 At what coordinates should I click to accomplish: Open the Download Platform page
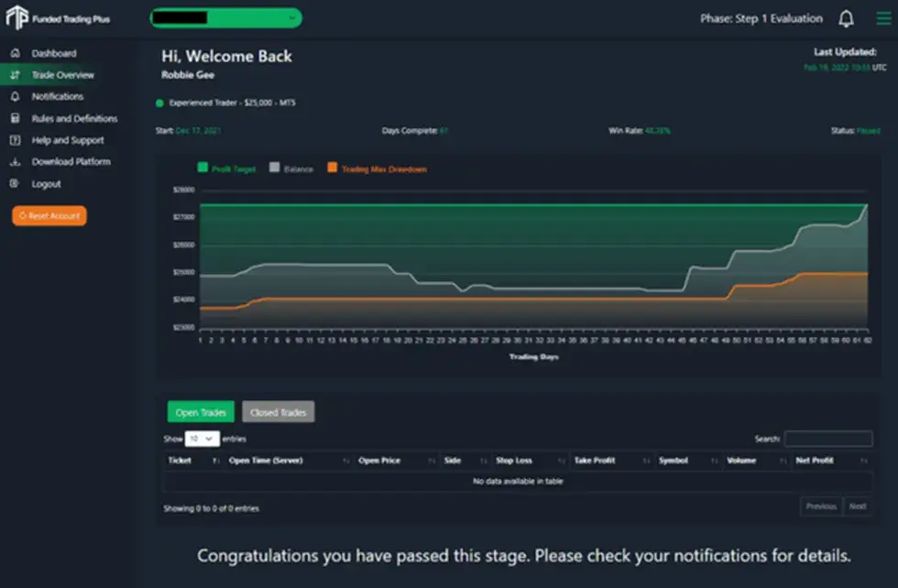point(71,162)
